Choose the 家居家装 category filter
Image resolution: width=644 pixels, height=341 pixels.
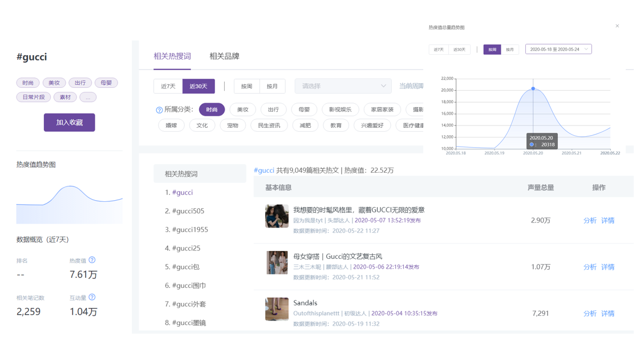coord(382,109)
